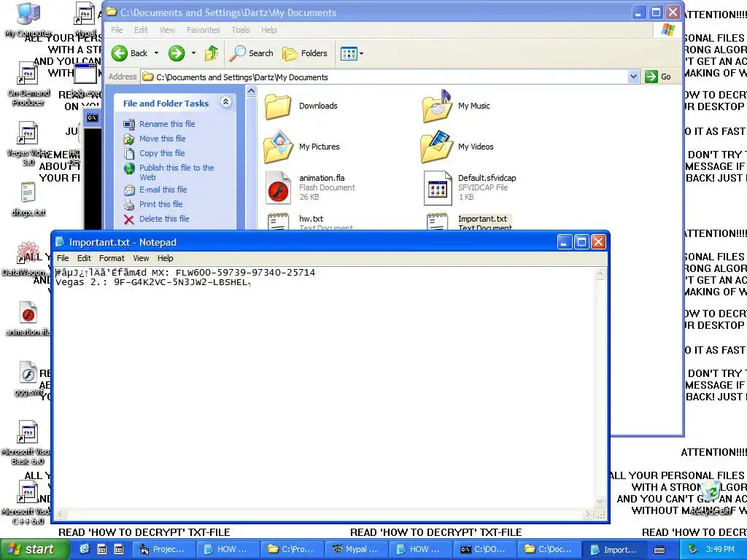Select the My Videos folder
Image resolution: width=747 pixels, height=560 pixels.
coord(458,147)
